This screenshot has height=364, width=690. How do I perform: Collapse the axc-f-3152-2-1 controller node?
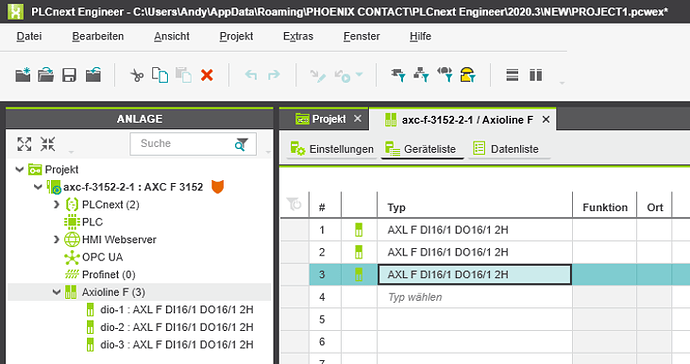pyautogui.click(x=38, y=187)
